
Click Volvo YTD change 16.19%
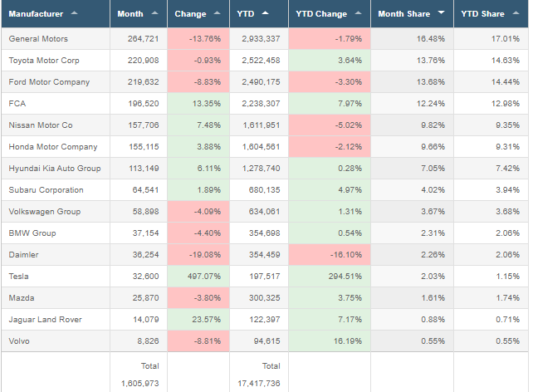pos(347,341)
